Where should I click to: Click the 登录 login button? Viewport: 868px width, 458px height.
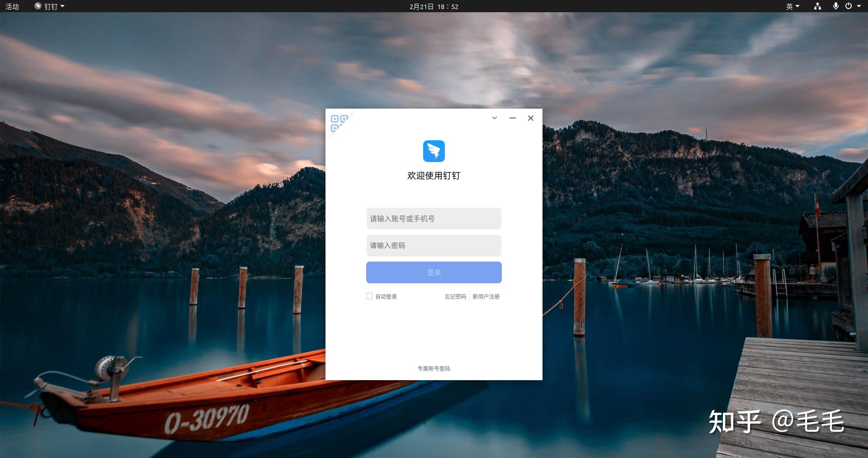click(x=434, y=272)
